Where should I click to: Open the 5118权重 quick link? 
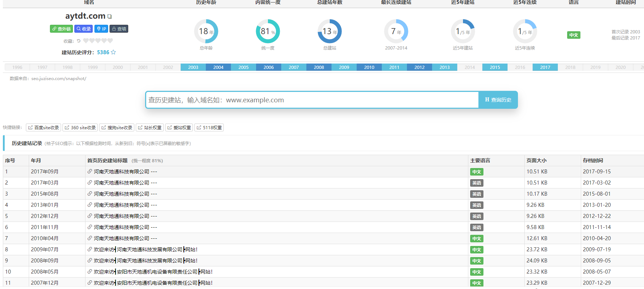[x=209, y=128]
